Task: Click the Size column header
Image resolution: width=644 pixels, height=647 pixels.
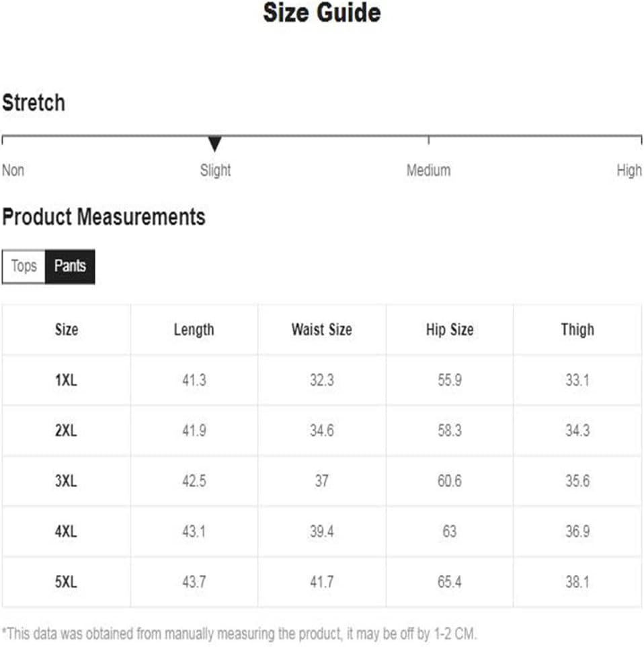Action: click(67, 330)
